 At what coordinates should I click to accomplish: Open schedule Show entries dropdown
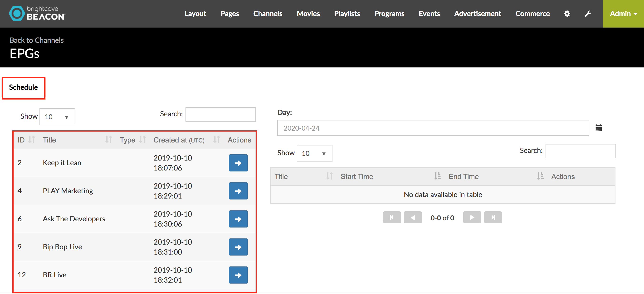[x=314, y=153]
